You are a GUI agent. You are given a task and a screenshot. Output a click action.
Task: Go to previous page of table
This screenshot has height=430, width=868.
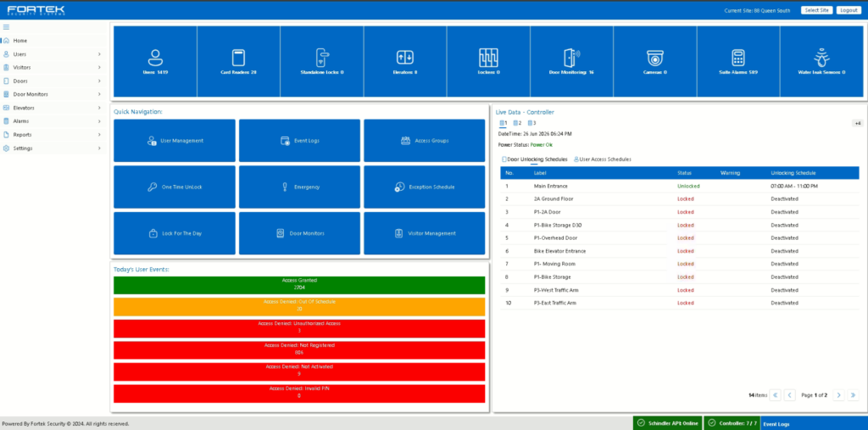click(790, 395)
